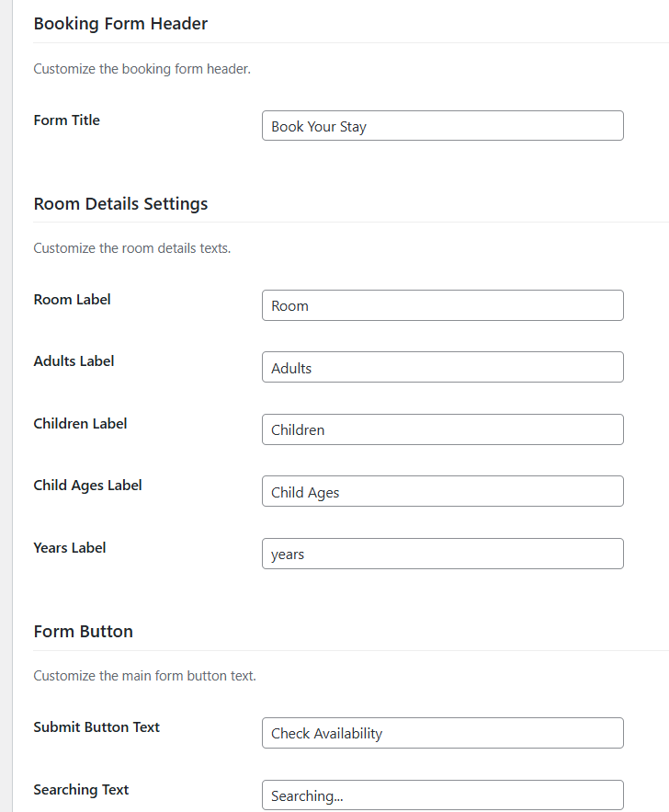
Task: Click the 'Check Availability' text value
Action: 326,733
